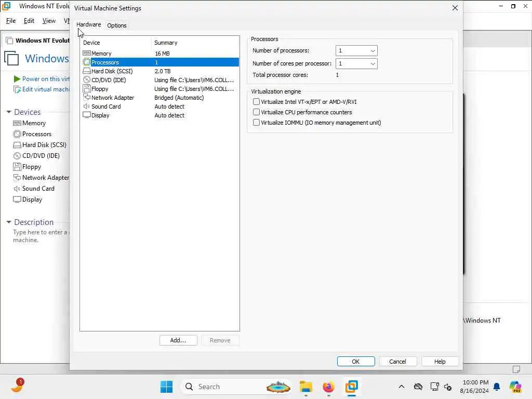
Task: Enable Virtualize Intel VT-x/EPT or AMD-V/RVI
Action: pos(257,101)
